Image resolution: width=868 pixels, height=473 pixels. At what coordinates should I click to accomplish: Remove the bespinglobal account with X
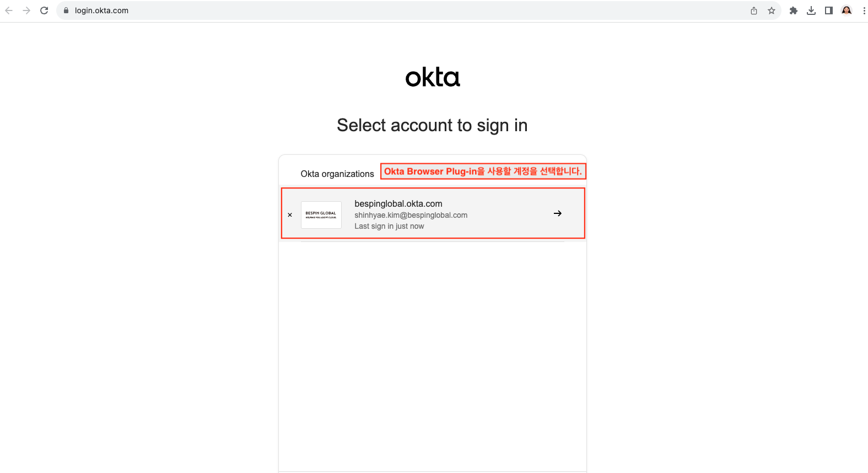pyautogui.click(x=290, y=215)
